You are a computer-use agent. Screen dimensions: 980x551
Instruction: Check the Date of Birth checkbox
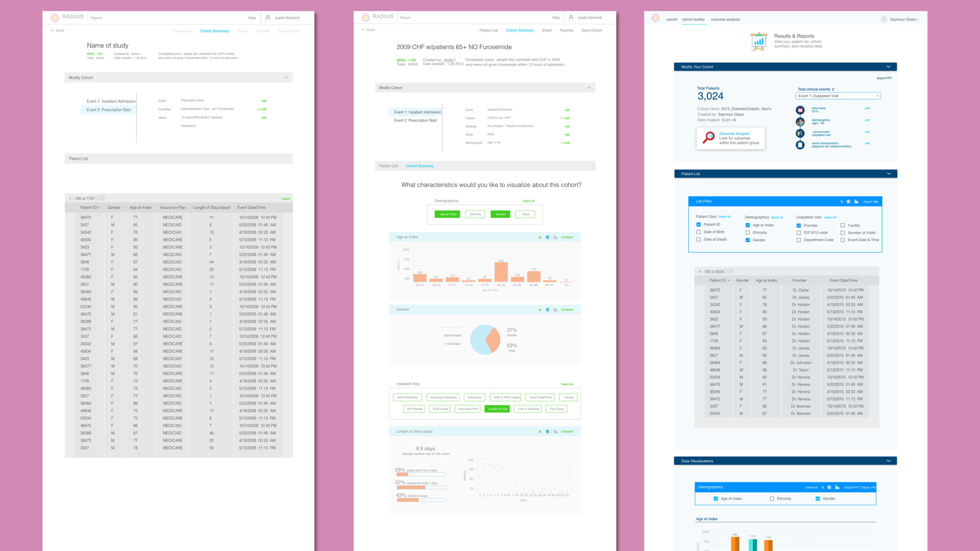point(699,232)
